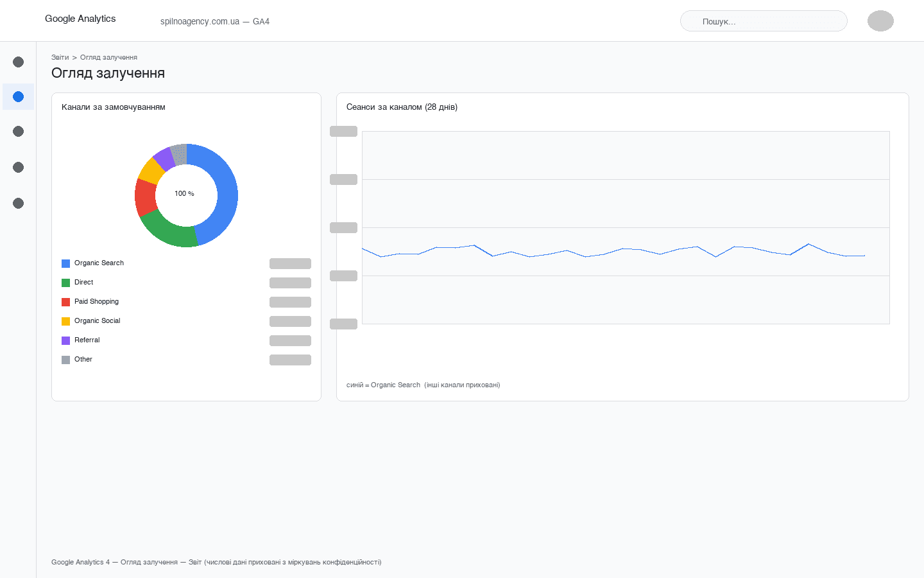This screenshot has width=924, height=578.
Task: Select the yellow Organic Social legend swatch
Action: (x=65, y=321)
